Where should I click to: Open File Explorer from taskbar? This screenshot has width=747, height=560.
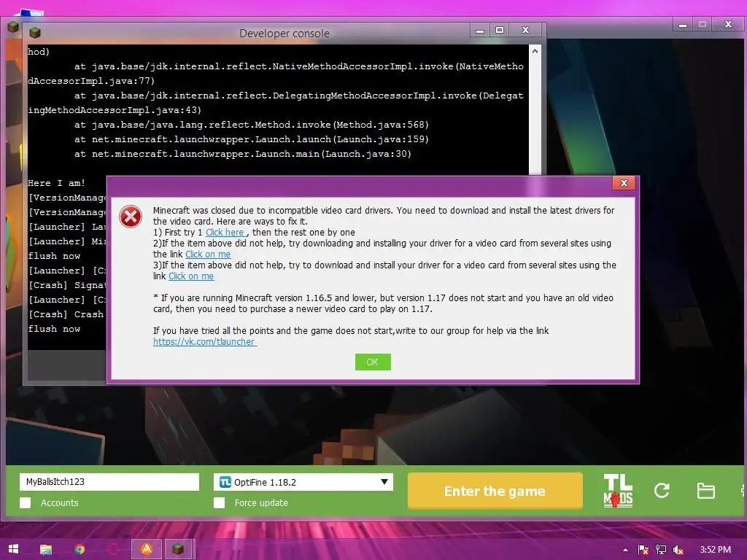click(46, 549)
